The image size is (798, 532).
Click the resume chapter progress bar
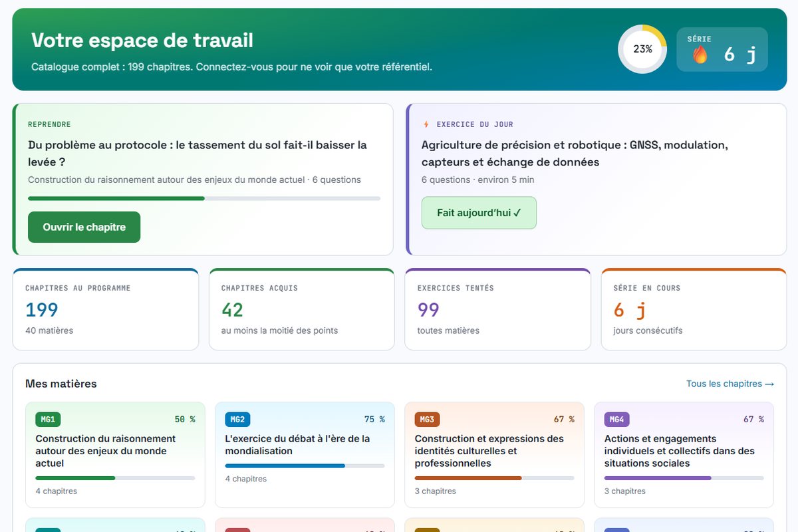[204, 198]
